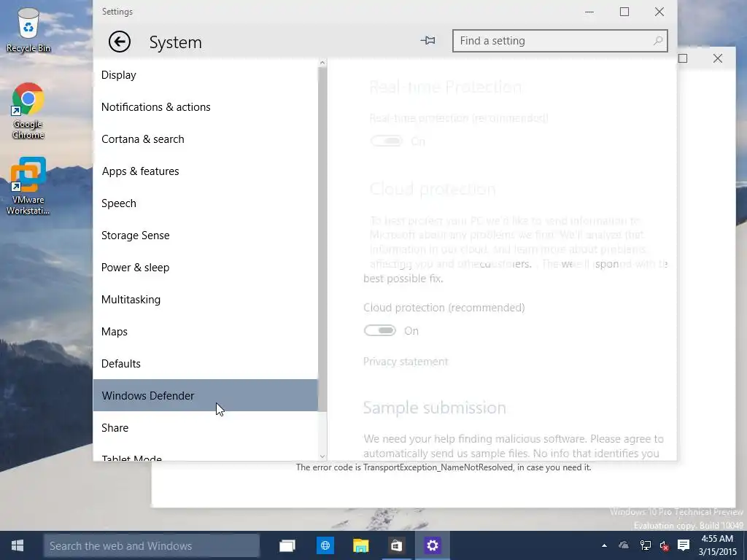Click the Sample submission heading

coord(435,408)
